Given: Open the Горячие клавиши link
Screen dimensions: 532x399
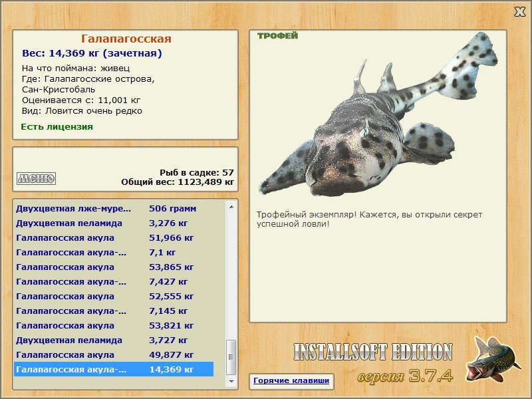Looking at the screenshot, I should pyautogui.click(x=291, y=380).
